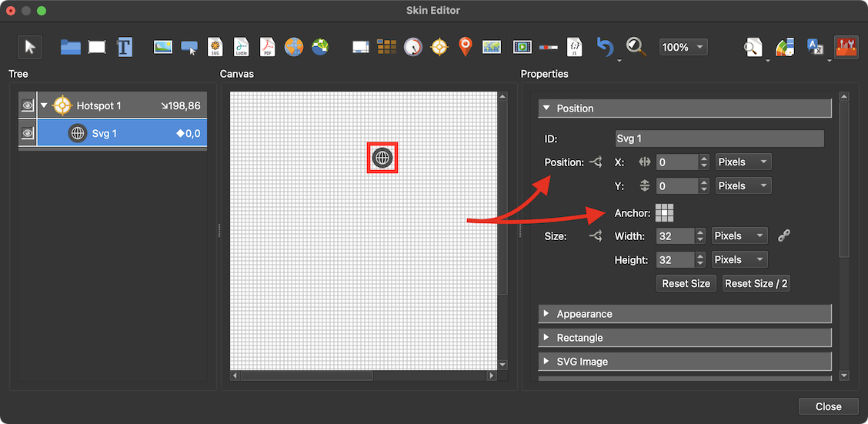The image size is (868, 424).
Task: Click the link icon to lock aspect ratio
Action: tap(783, 236)
